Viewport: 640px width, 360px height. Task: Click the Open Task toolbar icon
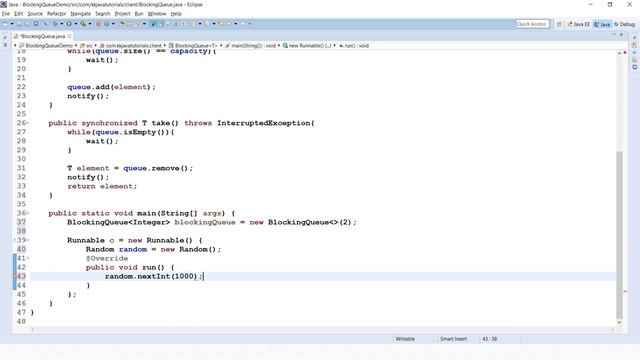click(129, 24)
